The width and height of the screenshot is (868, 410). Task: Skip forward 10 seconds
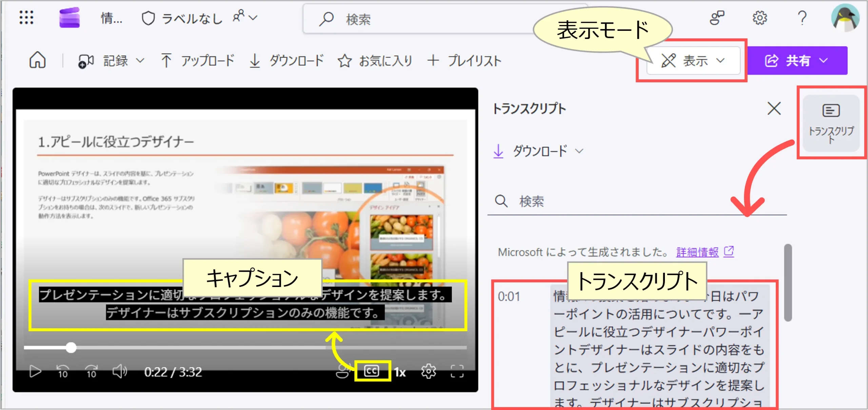[91, 372]
